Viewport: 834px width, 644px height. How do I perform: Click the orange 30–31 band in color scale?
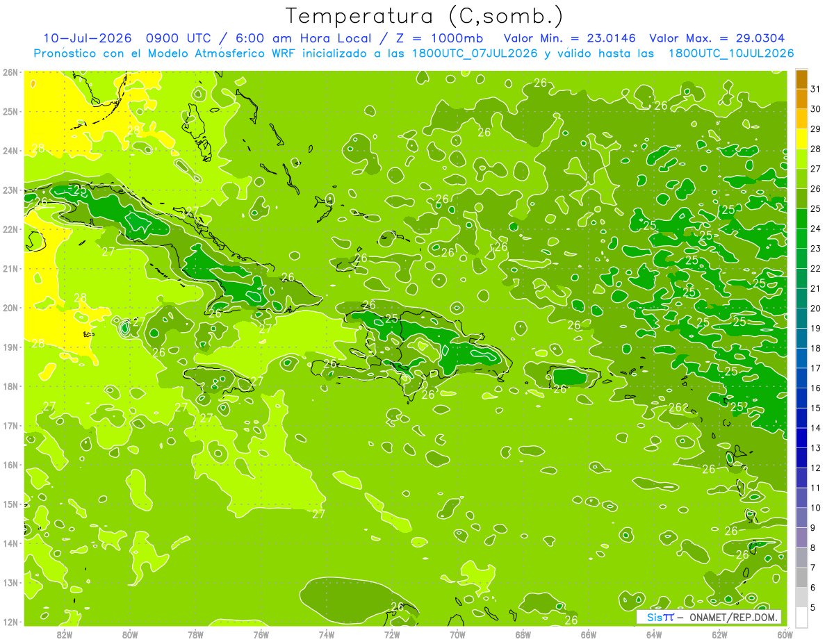[x=801, y=99]
